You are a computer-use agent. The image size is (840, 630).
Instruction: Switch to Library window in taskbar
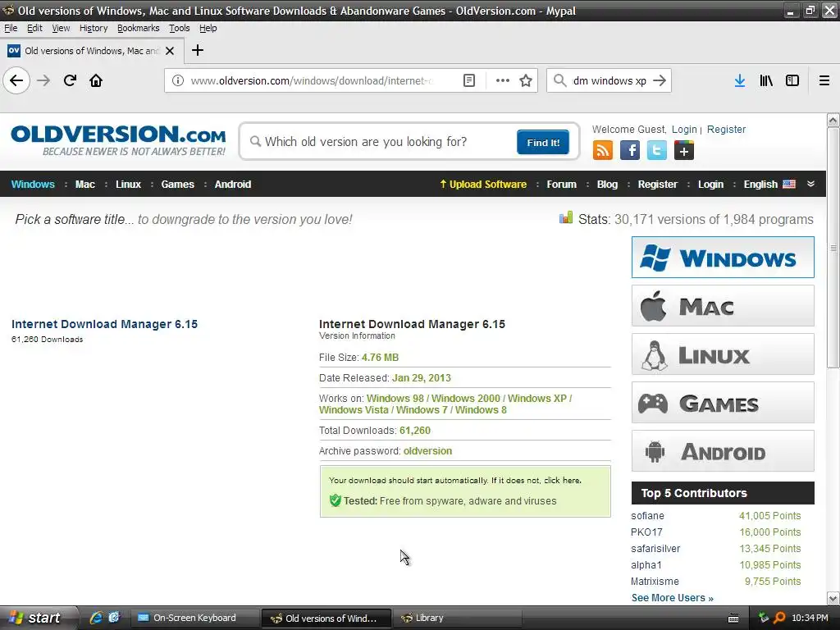[457, 618]
